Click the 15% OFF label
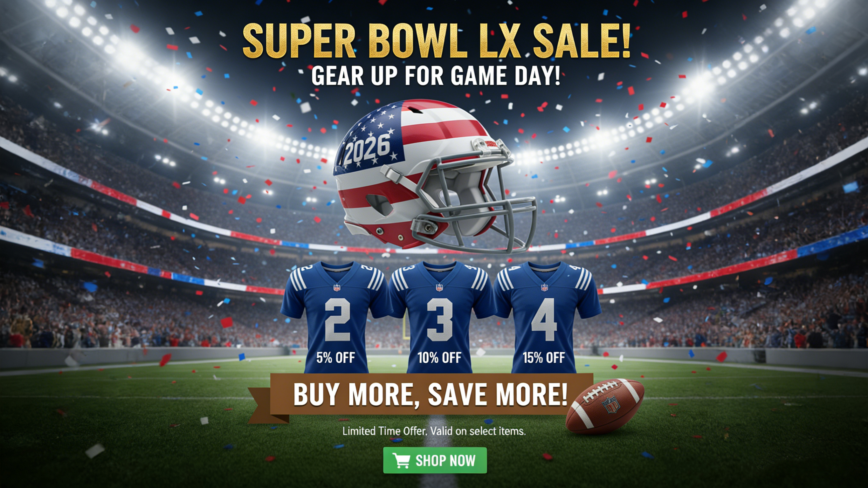Screen dimensions: 868x488 click(544, 358)
